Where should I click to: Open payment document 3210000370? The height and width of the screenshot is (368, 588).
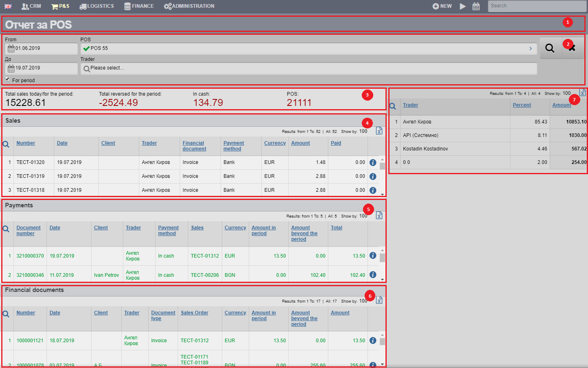pos(30,256)
